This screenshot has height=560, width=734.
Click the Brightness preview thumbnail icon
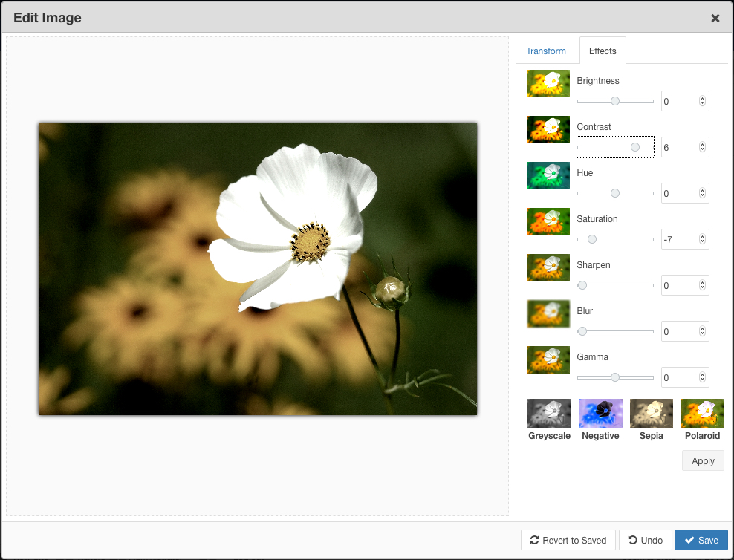548,83
